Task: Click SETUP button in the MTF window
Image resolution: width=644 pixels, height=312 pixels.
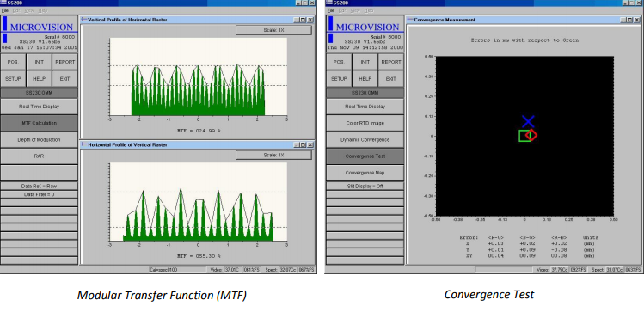Action: coord(13,78)
